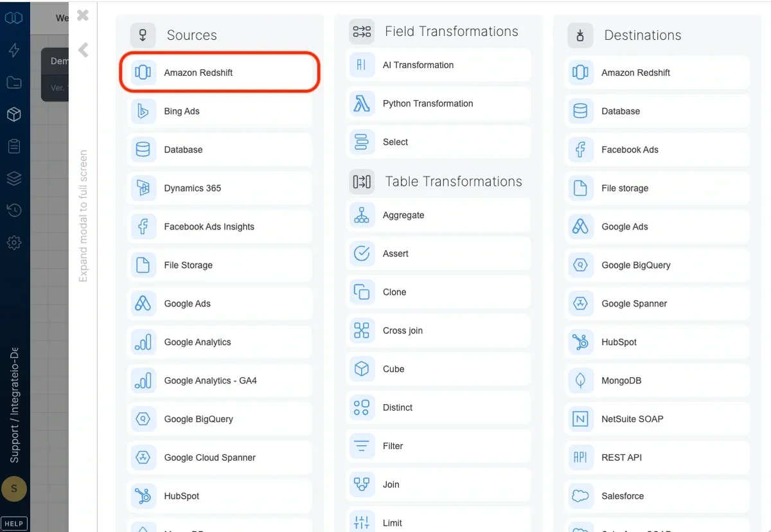Click the Support / Integrateio-De link
Screen dimensions: 771x532
point(14,386)
